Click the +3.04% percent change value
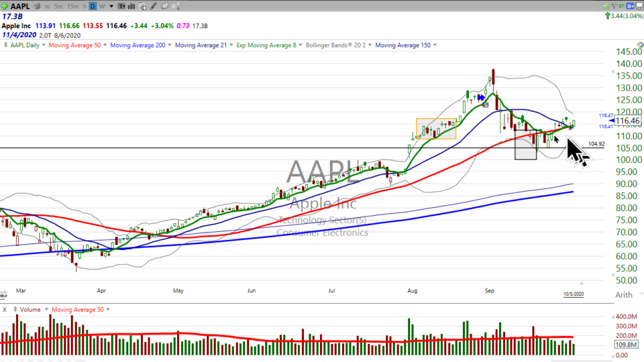This screenshot has width=644, height=362. 162,25
